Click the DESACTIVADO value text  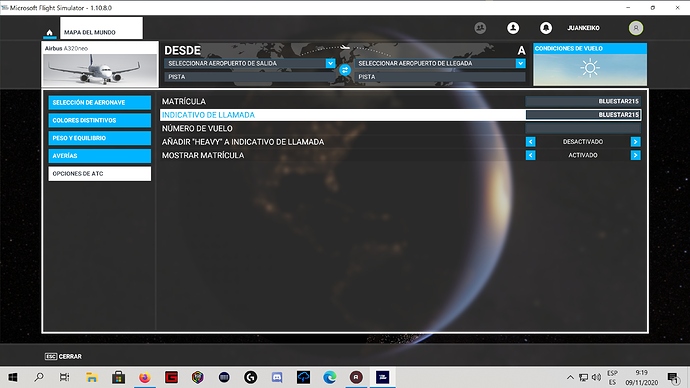point(583,142)
